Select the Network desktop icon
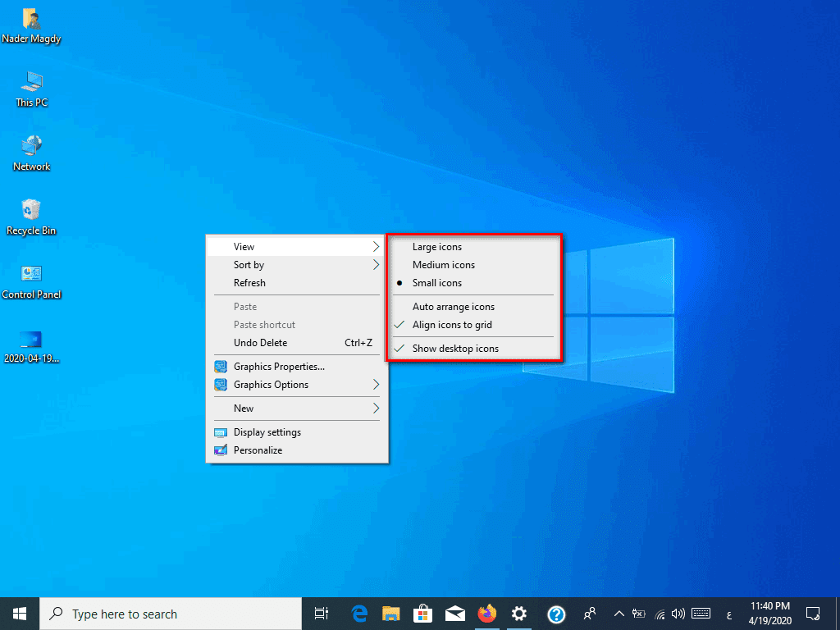 tap(31, 153)
